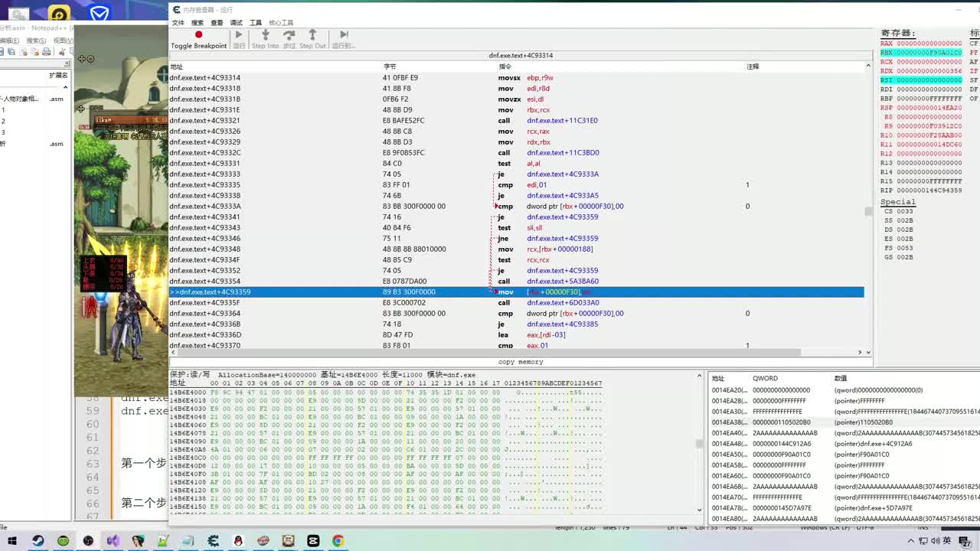Select disassembly row dnf.exe.text+4C93314
The width and height of the screenshot is (980, 551).
(517, 77)
